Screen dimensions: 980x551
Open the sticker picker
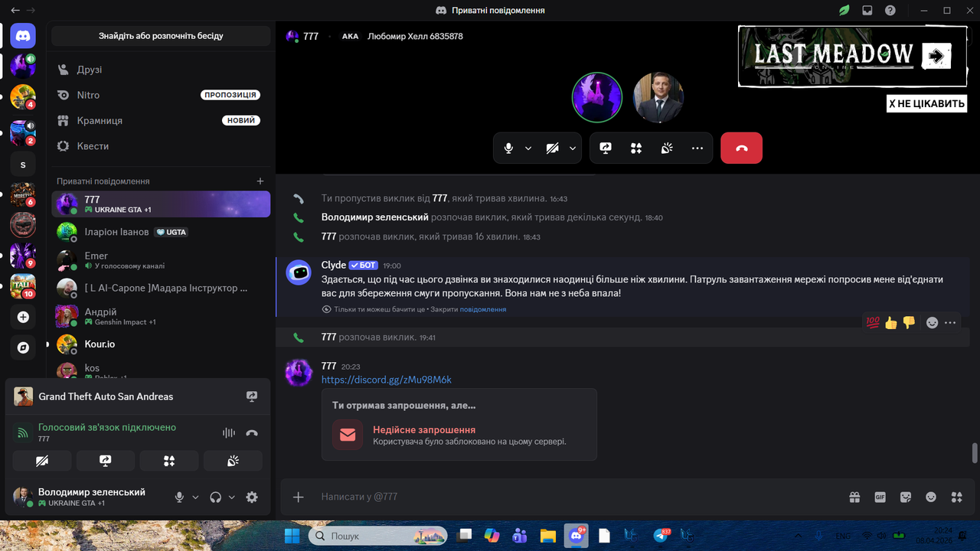pos(906,497)
